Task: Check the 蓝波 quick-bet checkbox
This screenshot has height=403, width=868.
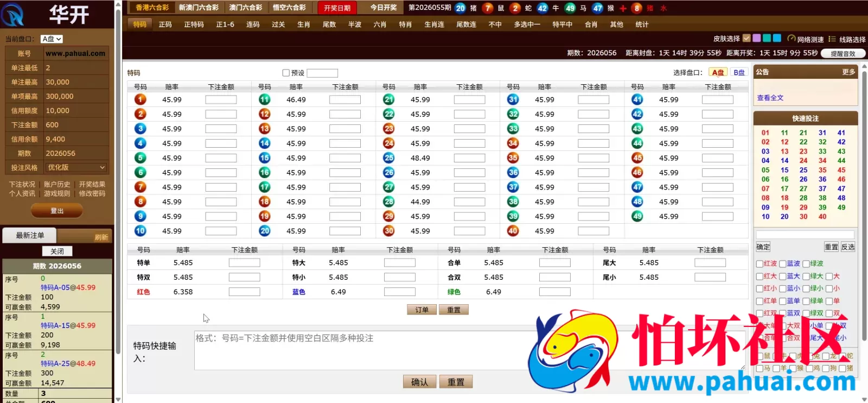Action: [x=783, y=264]
